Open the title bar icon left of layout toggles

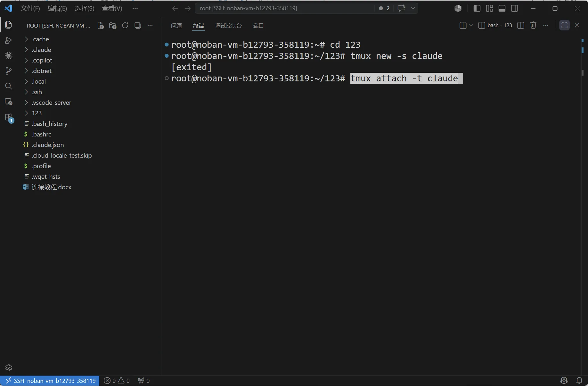458,8
